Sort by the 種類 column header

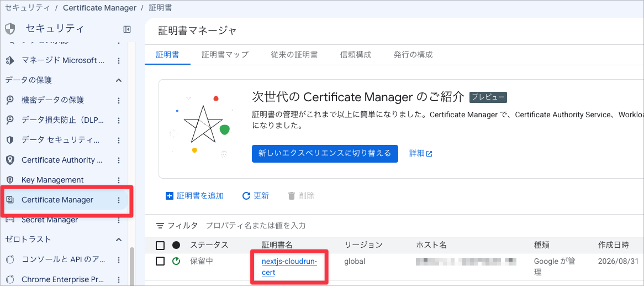pyautogui.click(x=541, y=245)
